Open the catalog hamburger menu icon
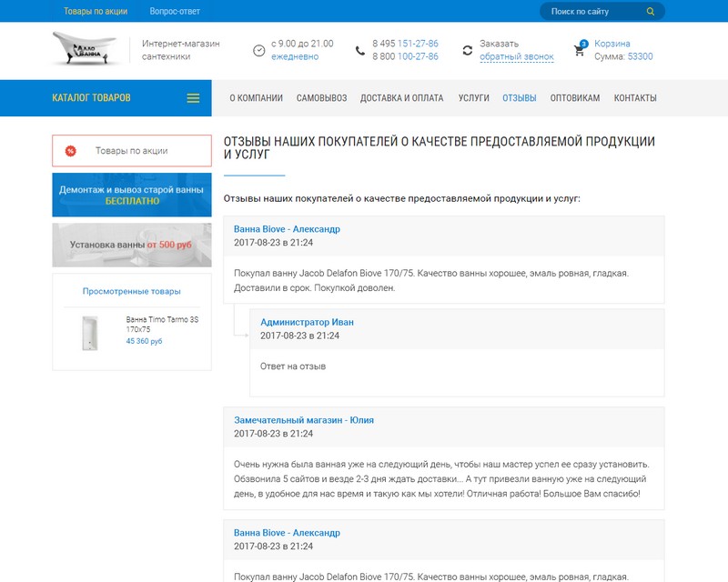The width and height of the screenshot is (728, 582). [193, 98]
